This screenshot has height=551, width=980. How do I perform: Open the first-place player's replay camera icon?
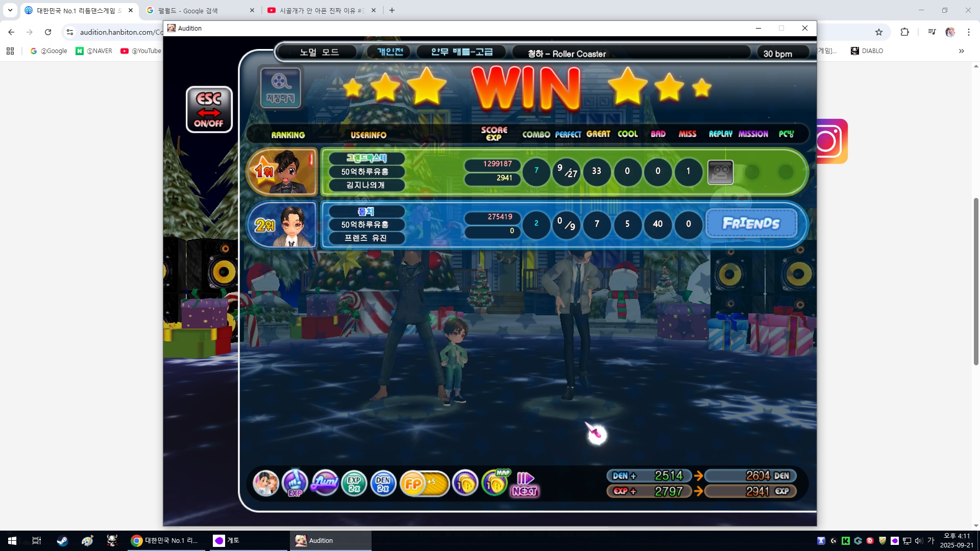point(720,172)
